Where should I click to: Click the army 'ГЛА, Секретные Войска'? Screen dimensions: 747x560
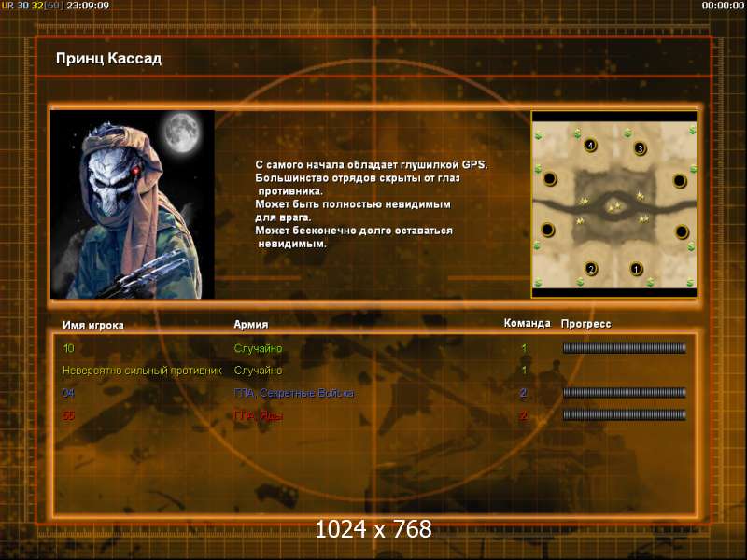294,393
